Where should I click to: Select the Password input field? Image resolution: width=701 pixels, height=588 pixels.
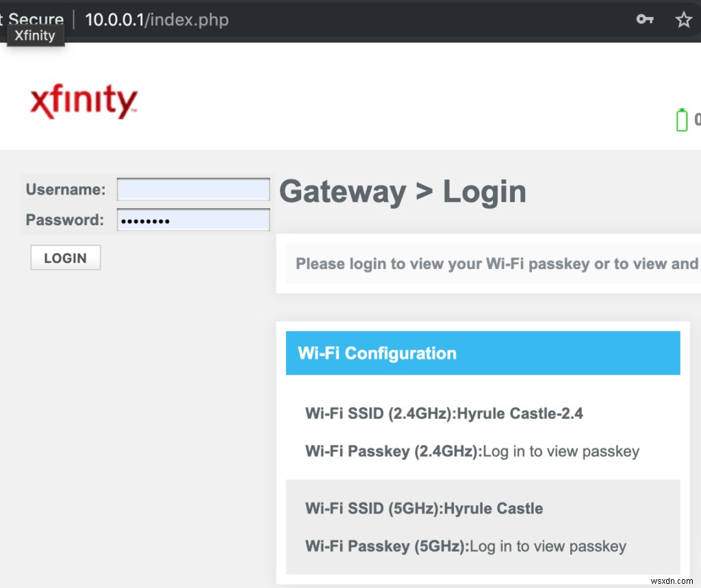(x=193, y=220)
